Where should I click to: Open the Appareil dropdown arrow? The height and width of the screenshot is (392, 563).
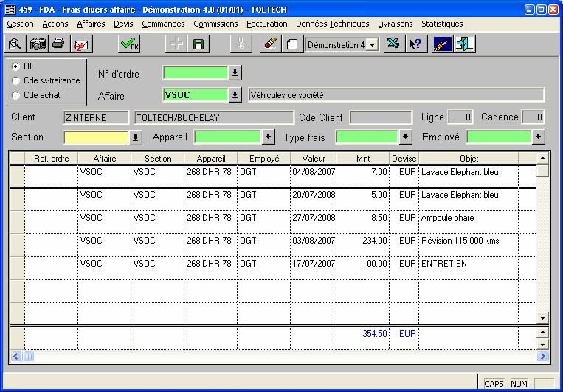tap(268, 137)
